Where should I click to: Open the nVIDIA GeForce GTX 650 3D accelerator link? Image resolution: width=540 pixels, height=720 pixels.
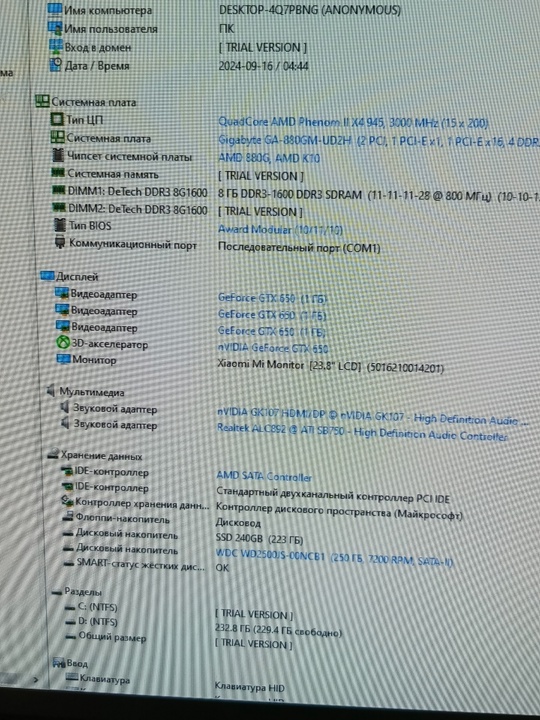273,349
